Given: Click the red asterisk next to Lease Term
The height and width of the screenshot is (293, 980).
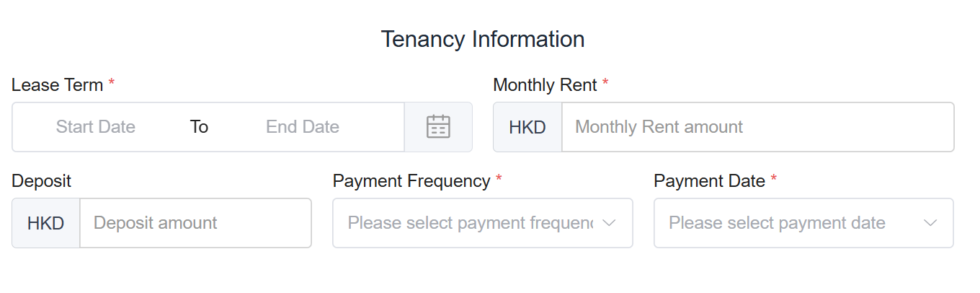Looking at the screenshot, I should click(112, 84).
